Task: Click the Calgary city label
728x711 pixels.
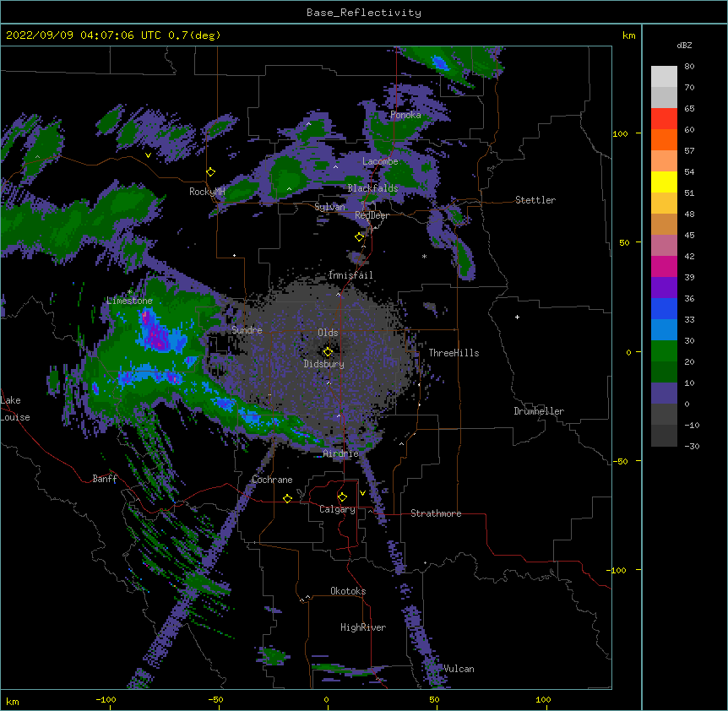Action: (337, 509)
